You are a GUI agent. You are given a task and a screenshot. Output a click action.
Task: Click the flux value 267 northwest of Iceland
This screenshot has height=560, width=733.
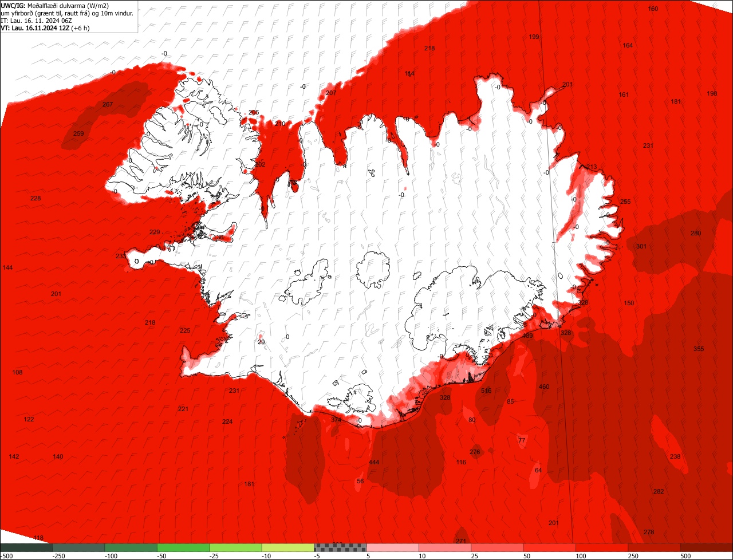[x=108, y=105]
